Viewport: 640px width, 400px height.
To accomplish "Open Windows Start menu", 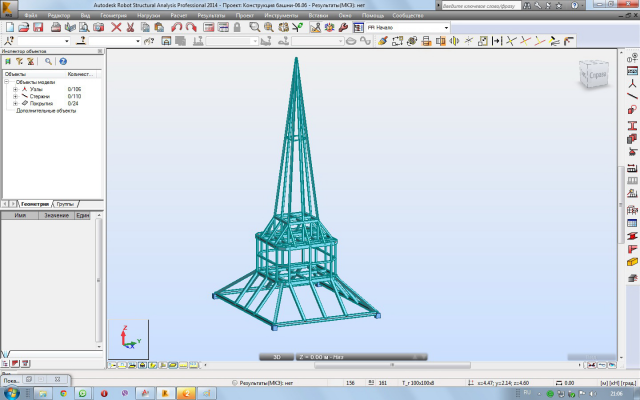I will pyautogui.click(x=10, y=393).
